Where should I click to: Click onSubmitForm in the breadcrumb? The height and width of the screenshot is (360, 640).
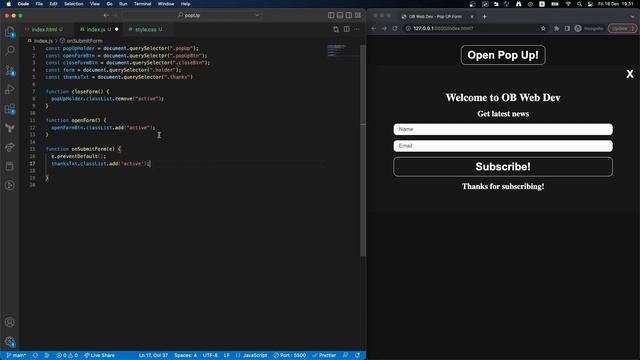84,41
